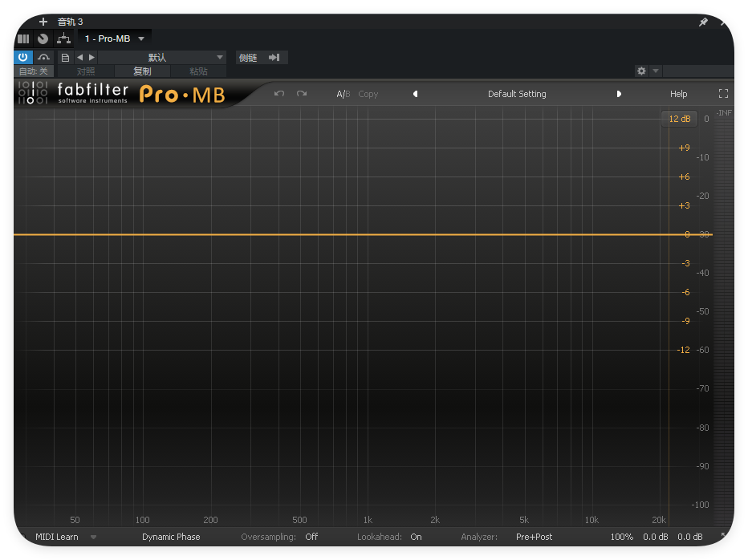Toggle the A/B state switch

click(343, 94)
